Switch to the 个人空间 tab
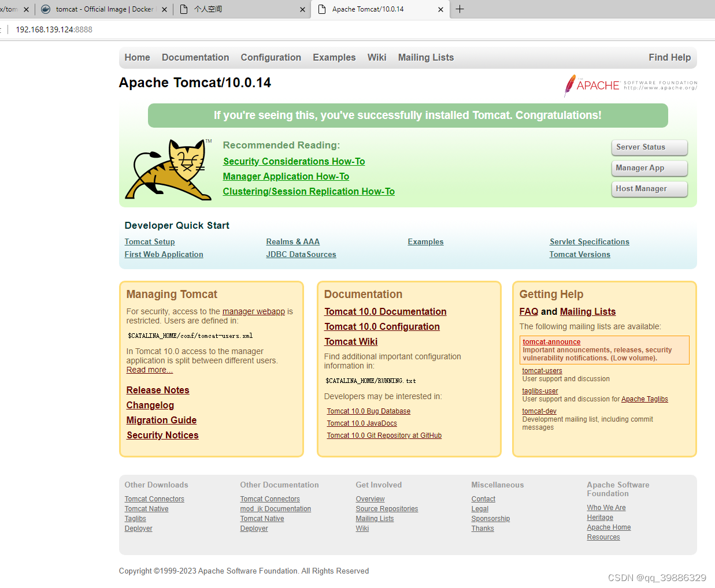 [242, 9]
